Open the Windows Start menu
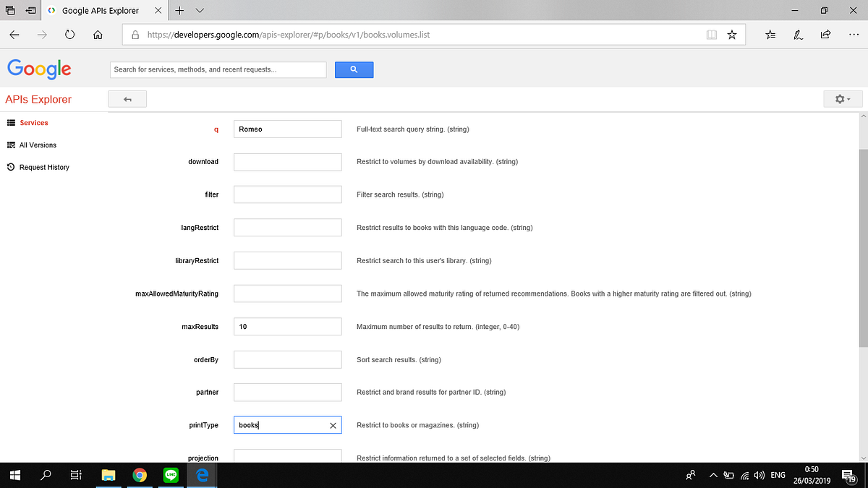The image size is (868, 488). (14, 475)
